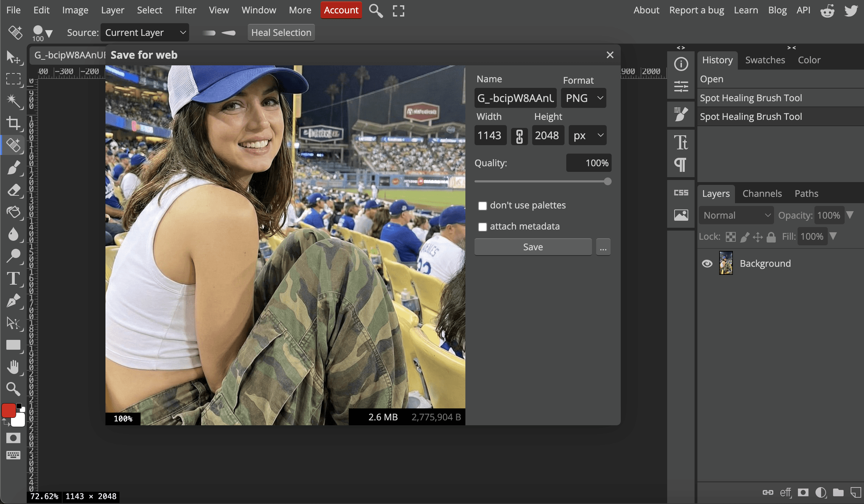Click the Quality slider handle
This screenshot has height=504, width=864.
tap(607, 181)
